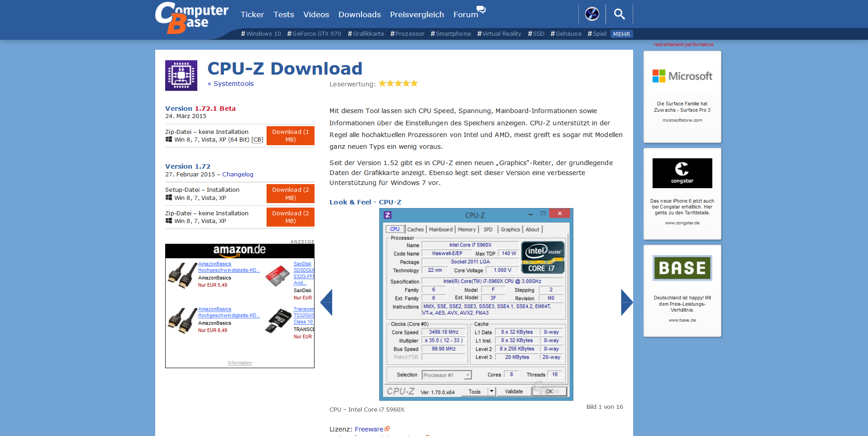Open the Ticker menu item
Screen dimensions: 868x436
[252, 14]
